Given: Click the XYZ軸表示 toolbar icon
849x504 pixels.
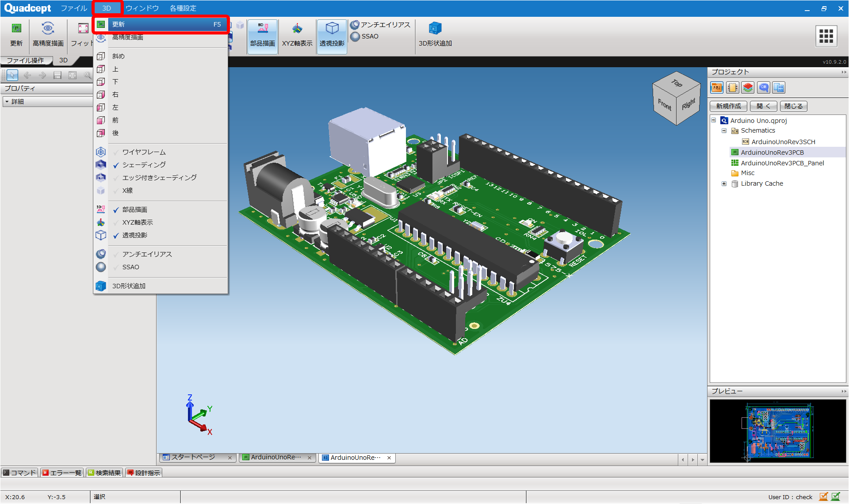Looking at the screenshot, I should [297, 29].
